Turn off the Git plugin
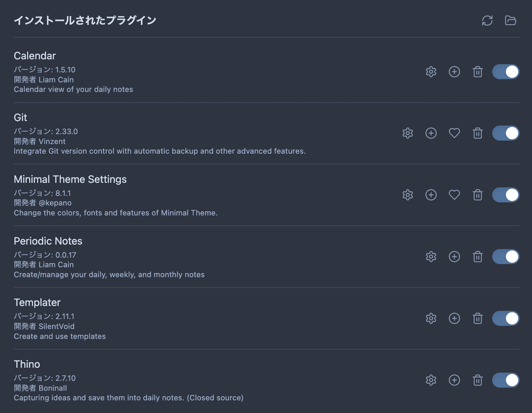Viewport: 532px width, 413px height. 505,133
